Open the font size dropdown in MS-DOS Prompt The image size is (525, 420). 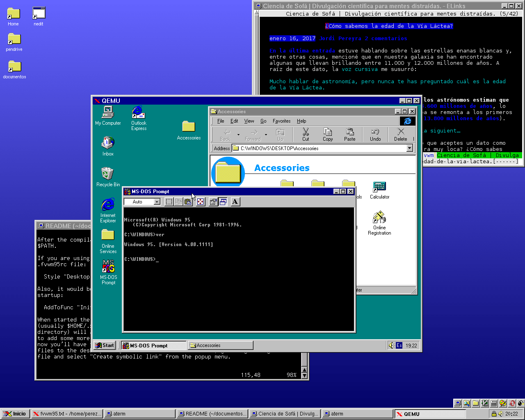157,202
